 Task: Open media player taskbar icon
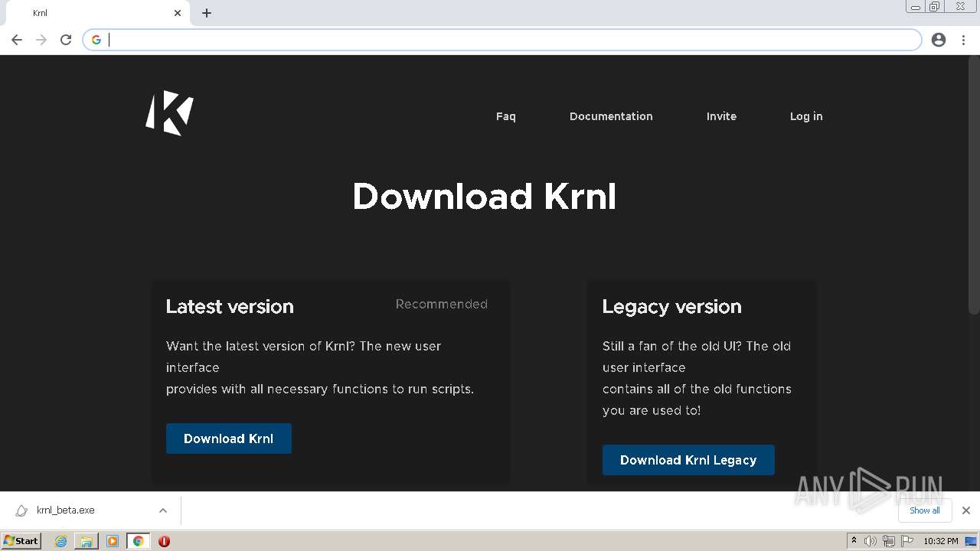(x=113, y=541)
